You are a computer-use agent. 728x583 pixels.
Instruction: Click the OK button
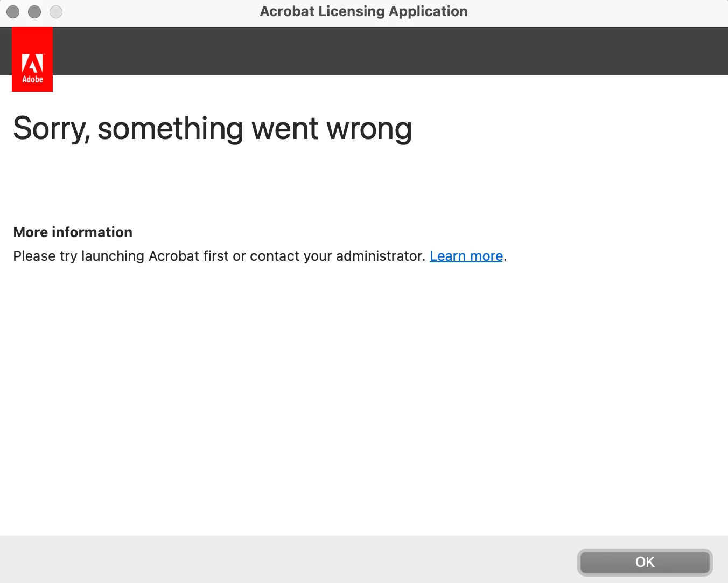[x=645, y=562]
